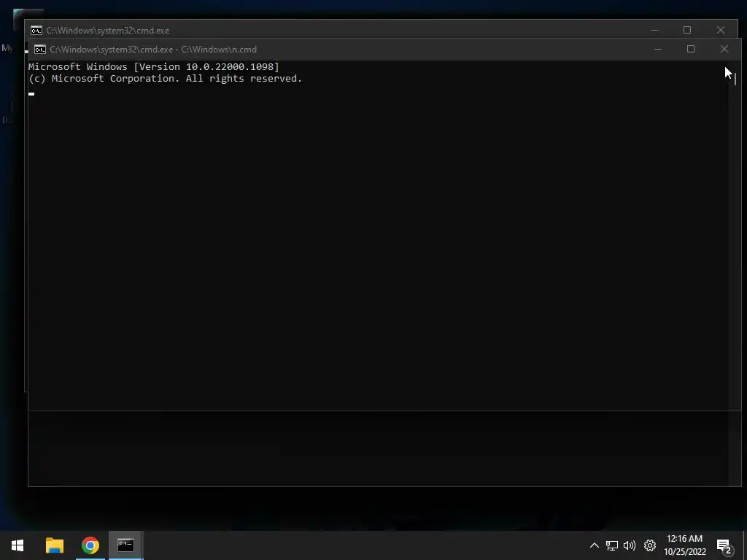Maximize the n.cmd command window
Screen dimensions: 747x560
pyautogui.click(x=691, y=49)
